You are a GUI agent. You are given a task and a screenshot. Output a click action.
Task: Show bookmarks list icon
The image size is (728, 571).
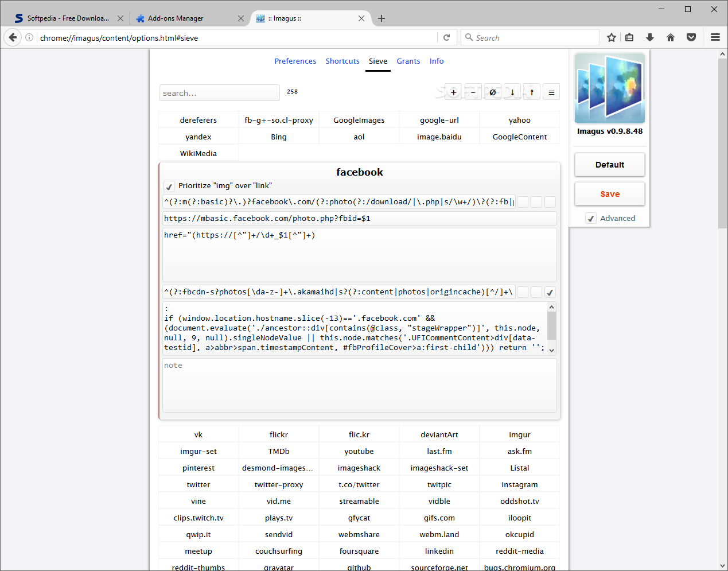coord(629,37)
